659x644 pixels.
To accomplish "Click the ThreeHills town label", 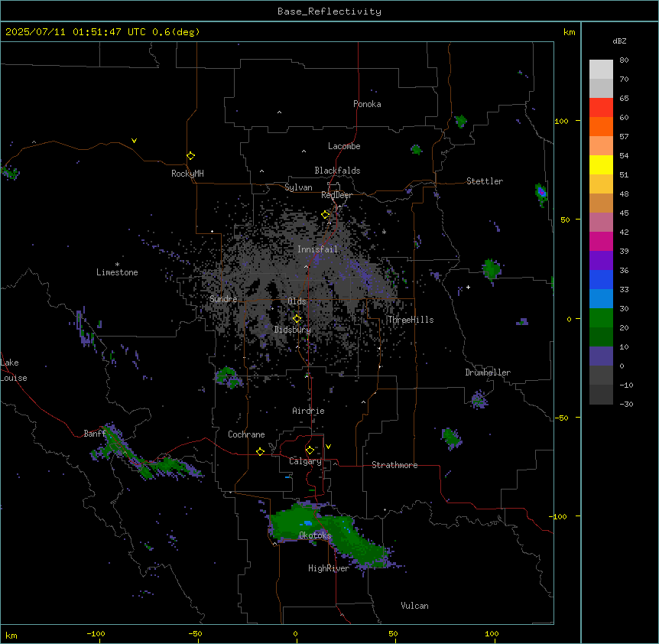I will click(411, 320).
